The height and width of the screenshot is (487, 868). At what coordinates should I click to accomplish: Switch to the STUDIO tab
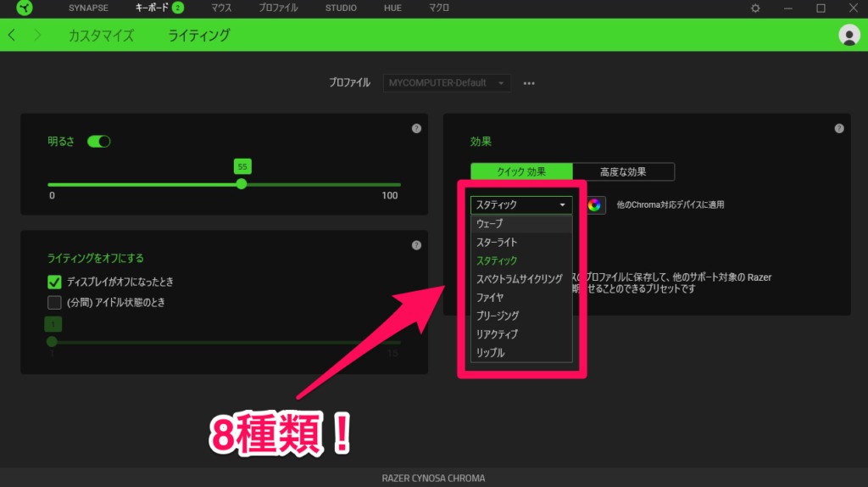pyautogui.click(x=341, y=8)
